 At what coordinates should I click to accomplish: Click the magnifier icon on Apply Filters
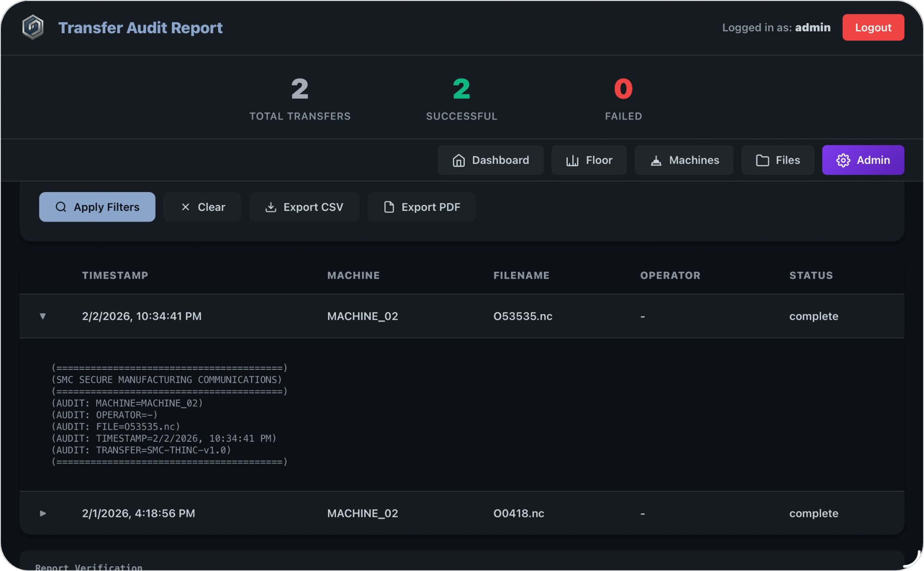[61, 207]
